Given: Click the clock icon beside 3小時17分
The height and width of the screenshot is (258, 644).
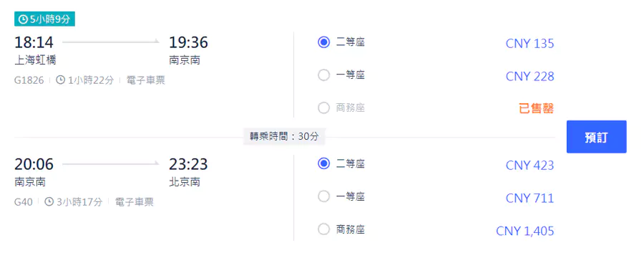Looking at the screenshot, I should [x=49, y=201].
